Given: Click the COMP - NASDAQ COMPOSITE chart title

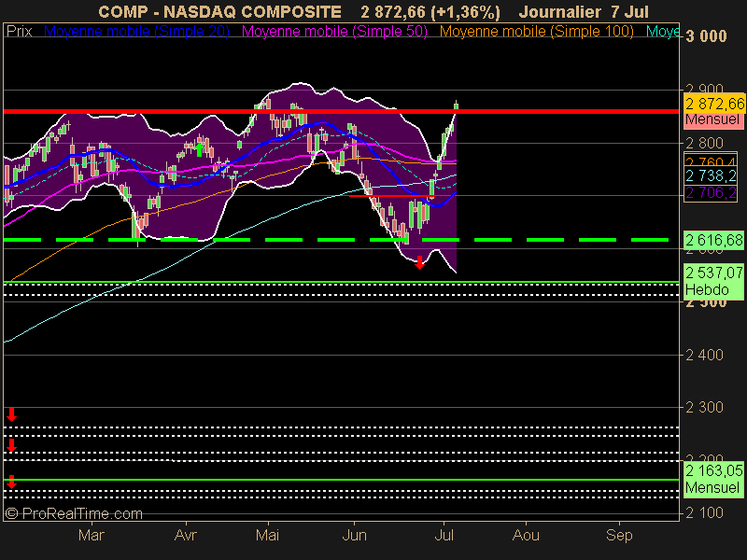Looking at the screenshot, I should [219, 12].
